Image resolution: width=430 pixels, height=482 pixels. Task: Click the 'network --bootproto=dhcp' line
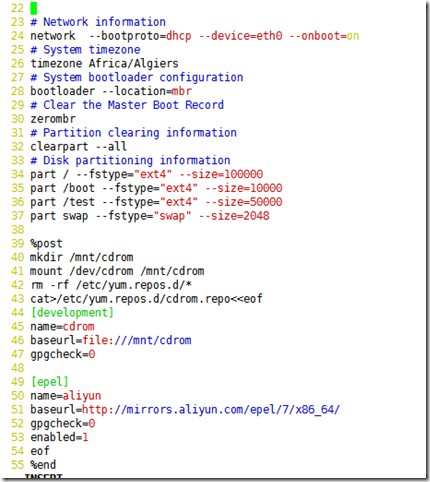195,36
